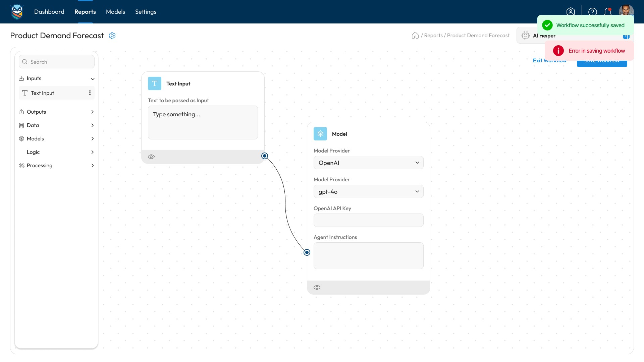
Task: Click the Model node cube icon
Action: tap(320, 134)
